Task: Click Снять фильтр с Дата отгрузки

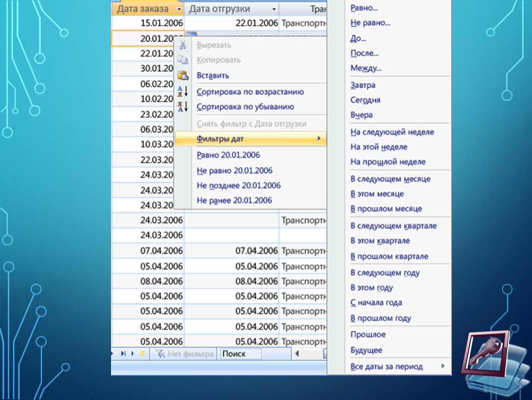Action: (x=251, y=124)
